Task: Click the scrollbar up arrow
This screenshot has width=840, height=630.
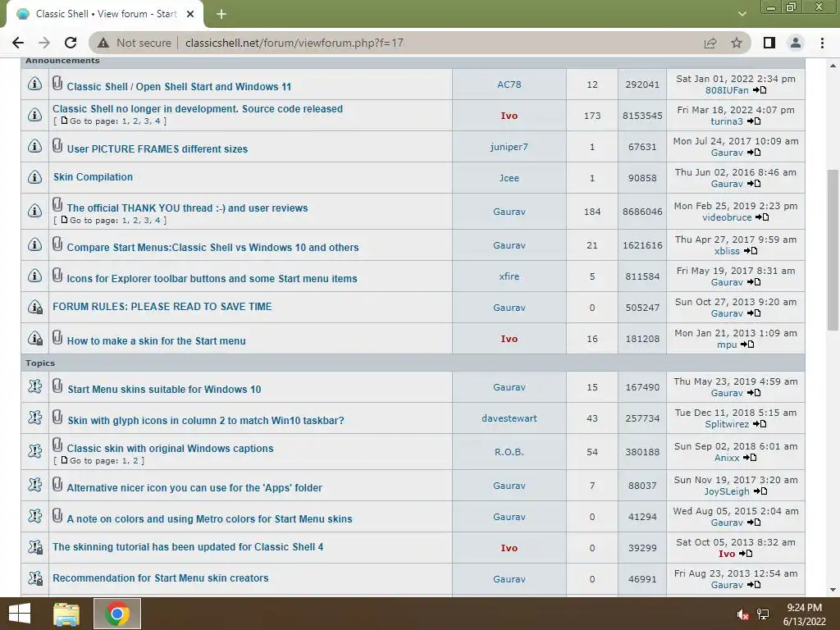Action: point(833,66)
